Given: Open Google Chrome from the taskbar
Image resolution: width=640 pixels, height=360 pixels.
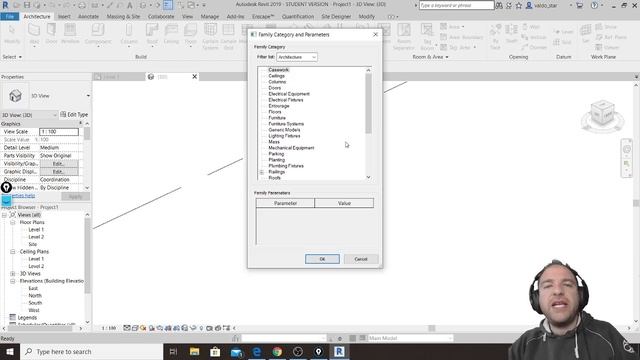Looking at the screenshot, I should 277,351.
